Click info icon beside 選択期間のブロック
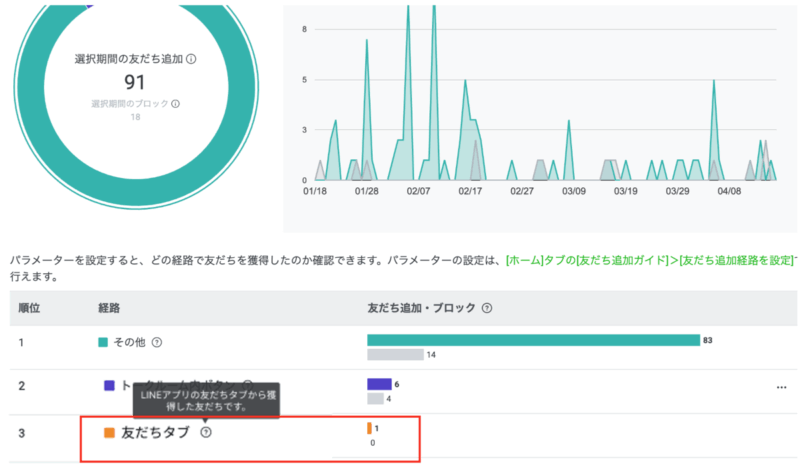Viewport: 800px width, 471px height. tap(176, 104)
